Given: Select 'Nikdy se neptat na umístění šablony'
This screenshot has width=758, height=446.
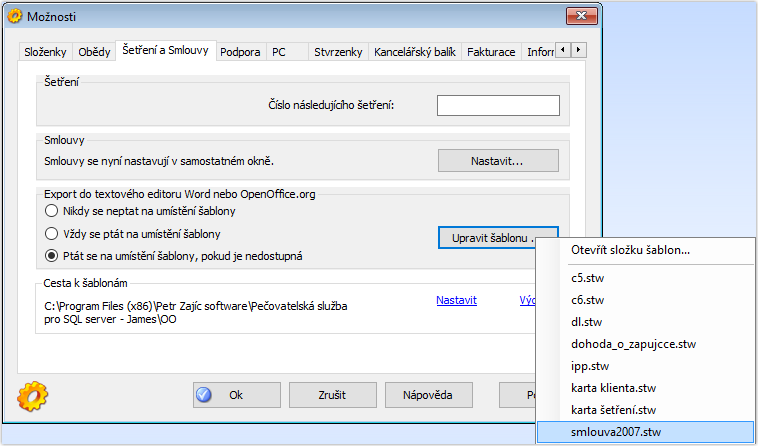Looking at the screenshot, I should click(52, 211).
